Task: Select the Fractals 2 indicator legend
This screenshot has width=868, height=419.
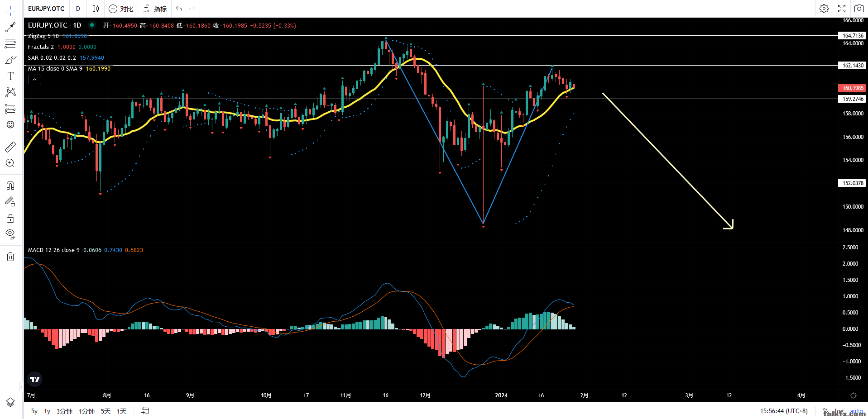Action: (41, 47)
